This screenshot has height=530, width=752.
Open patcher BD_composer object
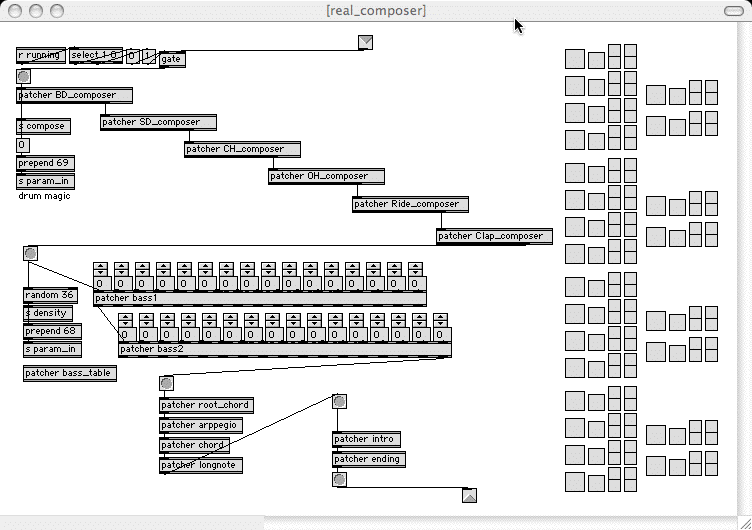74,95
